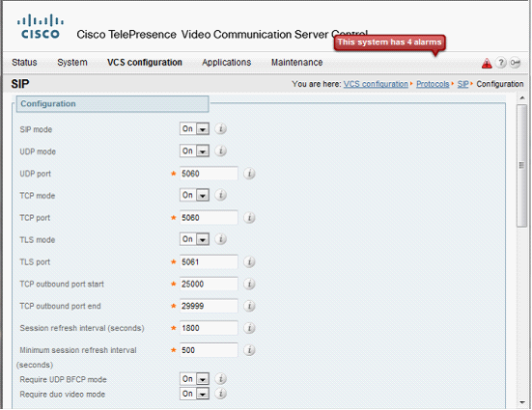Viewport: 532px width, 410px height.
Task: Open the UDP mode dropdown
Action: point(194,150)
